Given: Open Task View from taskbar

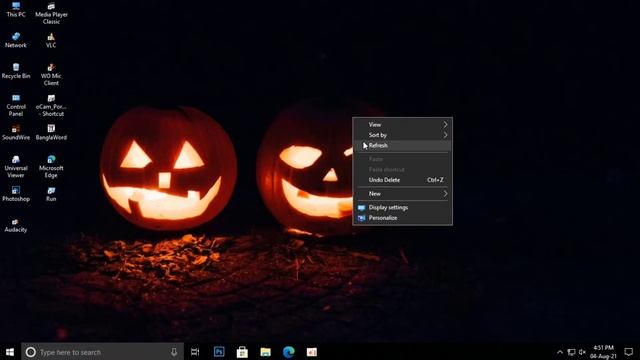Looking at the screenshot, I should pos(195,352).
